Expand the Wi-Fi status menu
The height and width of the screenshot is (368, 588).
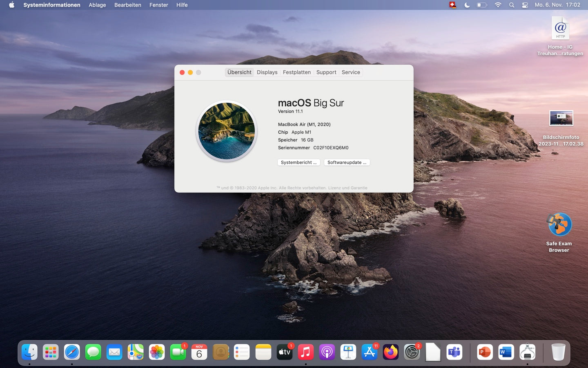tap(498, 5)
